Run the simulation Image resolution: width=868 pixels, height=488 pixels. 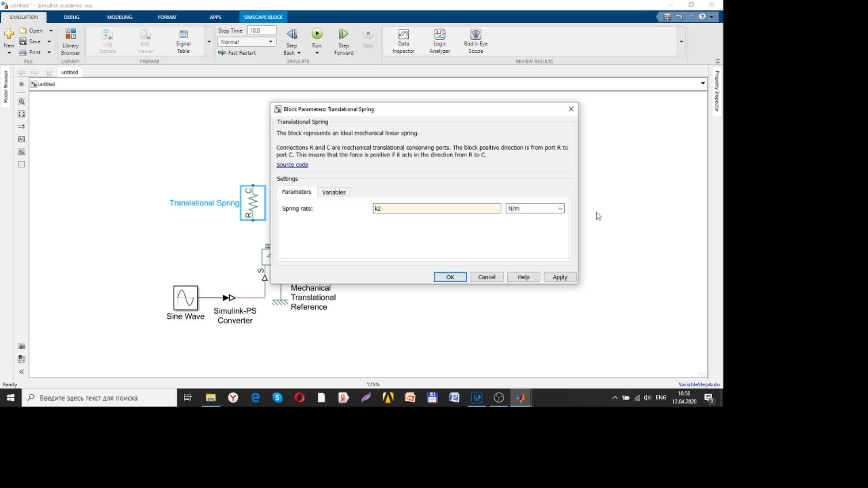tap(317, 34)
